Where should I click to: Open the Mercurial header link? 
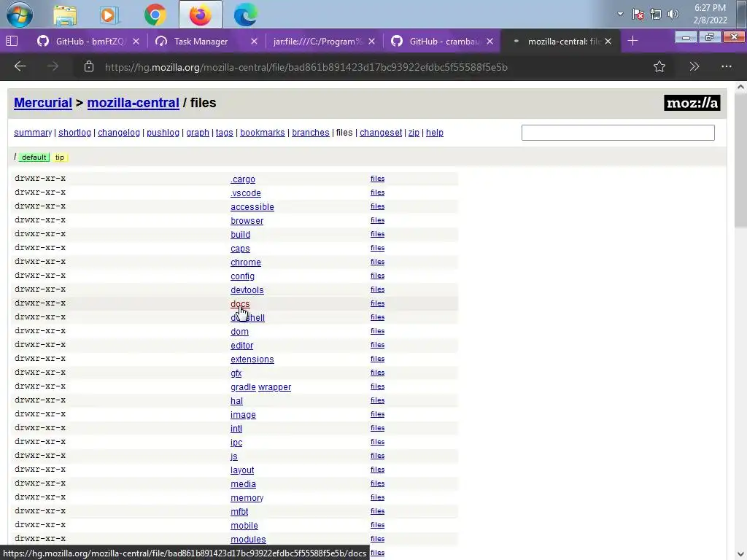click(x=43, y=103)
